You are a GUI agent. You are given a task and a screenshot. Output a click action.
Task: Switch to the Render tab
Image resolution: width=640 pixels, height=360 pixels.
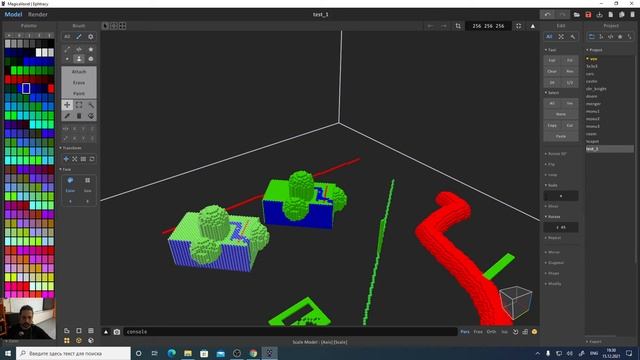(38, 14)
